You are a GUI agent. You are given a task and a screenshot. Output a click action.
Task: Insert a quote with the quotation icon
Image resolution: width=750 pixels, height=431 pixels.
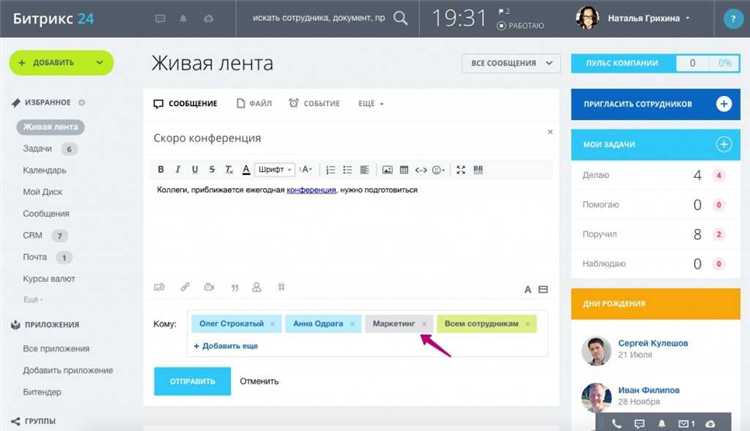click(x=234, y=287)
